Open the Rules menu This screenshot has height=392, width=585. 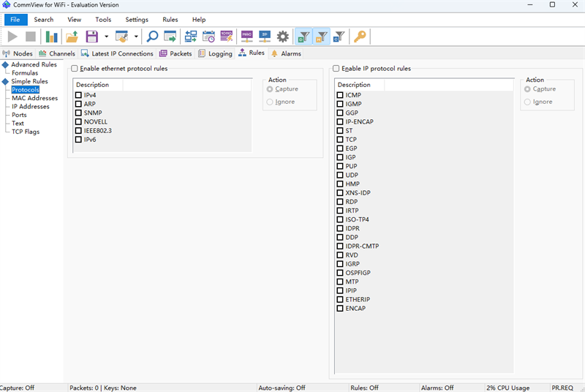(x=170, y=20)
